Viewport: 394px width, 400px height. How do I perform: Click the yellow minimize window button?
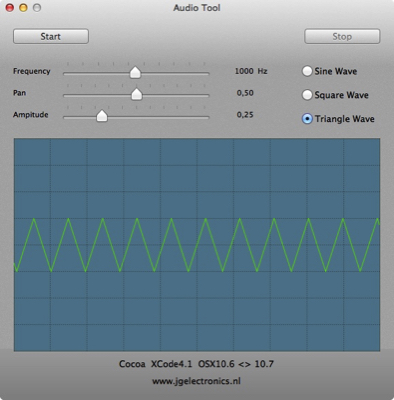click(x=23, y=7)
